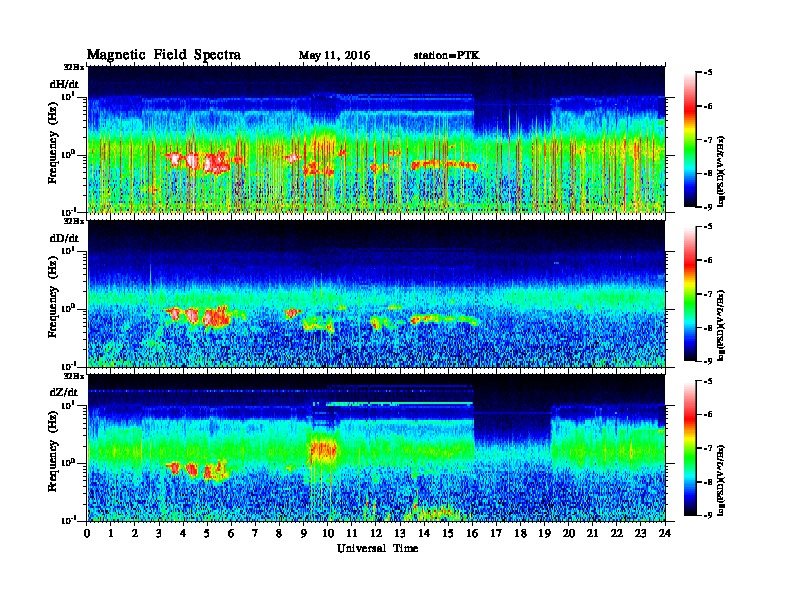Click the "14" tick on Universal Time axis
This screenshot has width=792, height=612.
424,533
